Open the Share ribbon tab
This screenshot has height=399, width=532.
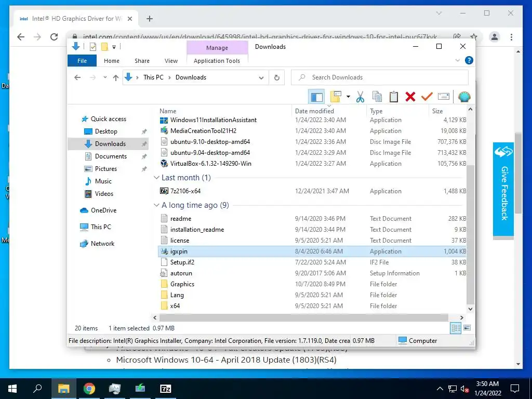(x=142, y=61)
